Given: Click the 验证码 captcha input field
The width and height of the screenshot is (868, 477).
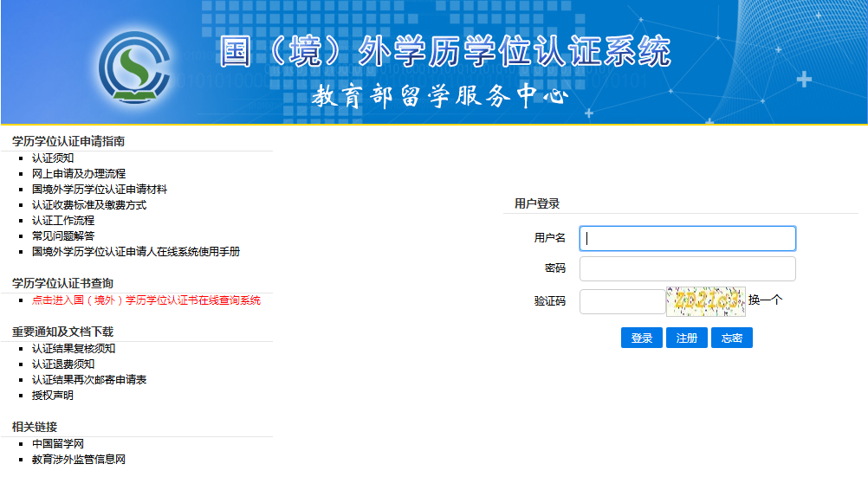Looking at the screenshot, I should 621,301.
